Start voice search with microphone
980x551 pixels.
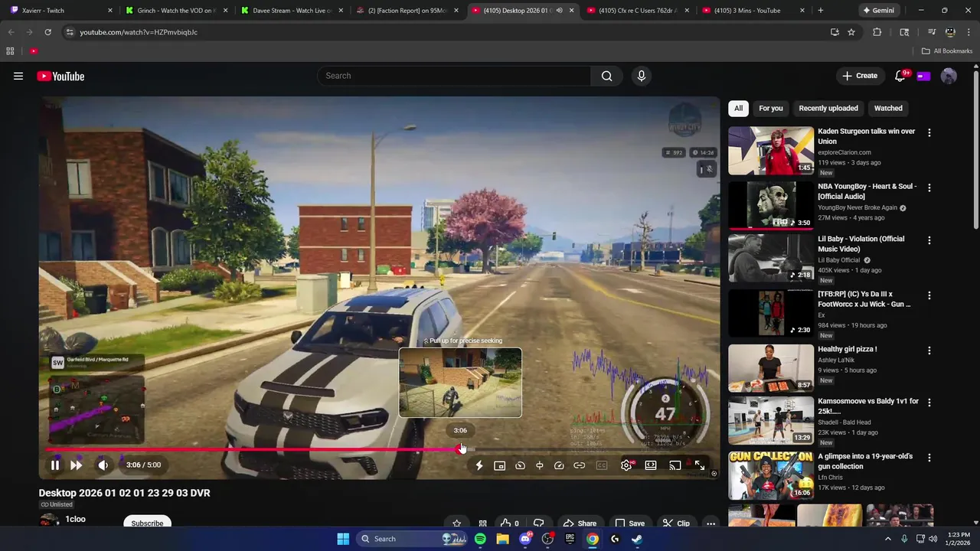coord(642,76)
